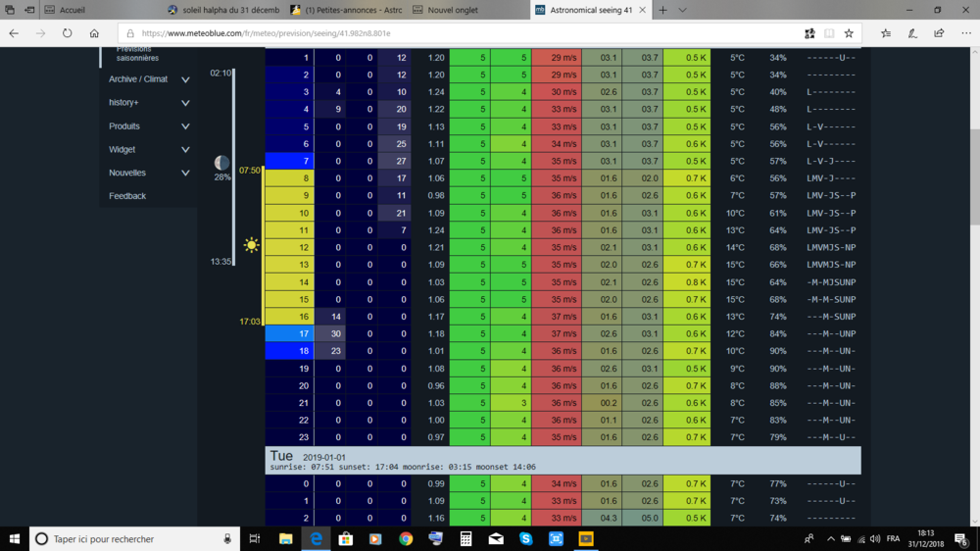
Task: Click the browser Forward arrow
Action: pyautogui.click(x=40, y=33)
